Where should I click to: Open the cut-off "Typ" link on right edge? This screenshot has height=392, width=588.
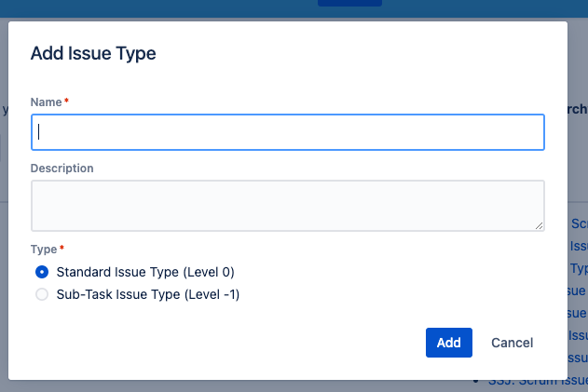click(x=579, y=269)
